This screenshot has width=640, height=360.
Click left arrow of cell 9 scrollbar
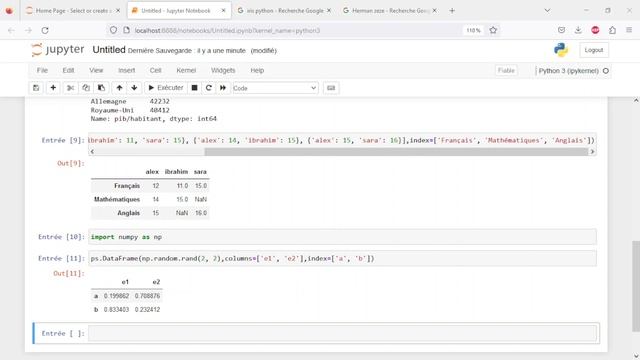[92, 151]
